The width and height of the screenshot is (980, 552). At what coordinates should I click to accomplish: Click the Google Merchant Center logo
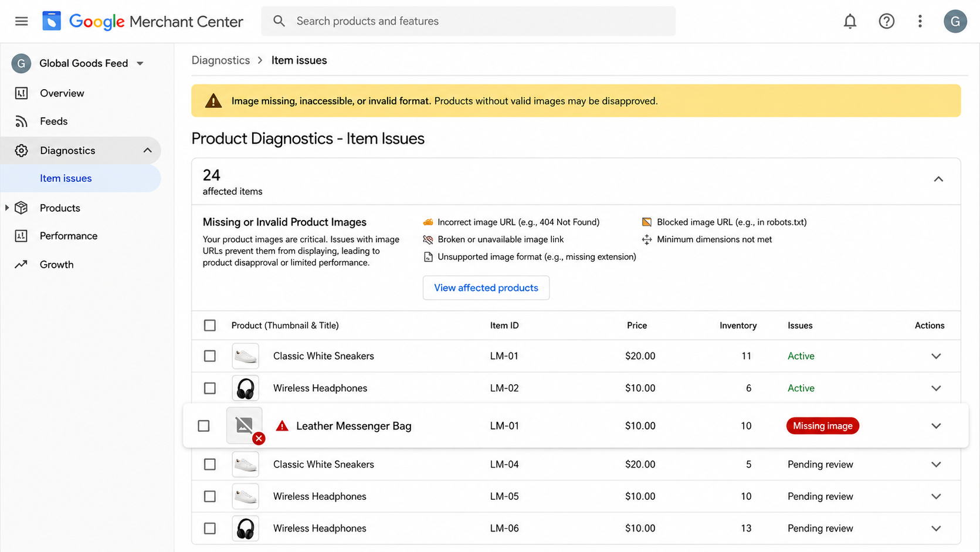click(x=143, y=21)
